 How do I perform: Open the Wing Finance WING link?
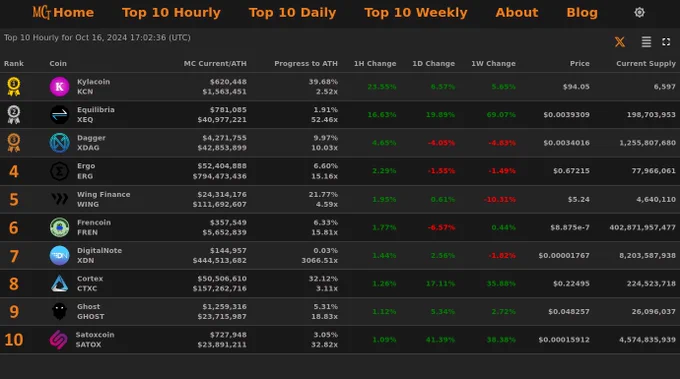(104, 199)
